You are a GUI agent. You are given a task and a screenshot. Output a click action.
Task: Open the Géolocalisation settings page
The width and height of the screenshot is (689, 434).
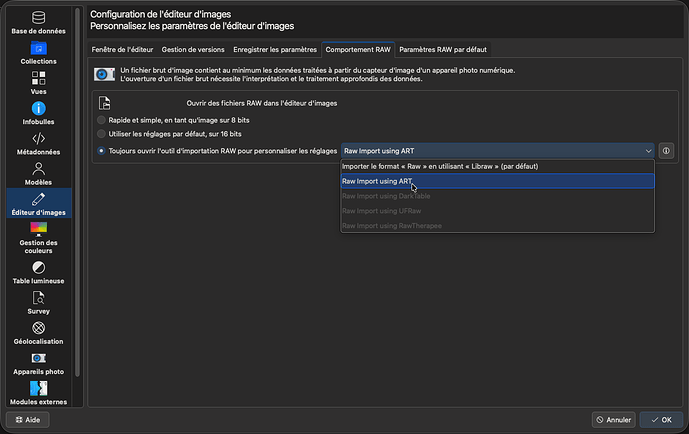39,333
